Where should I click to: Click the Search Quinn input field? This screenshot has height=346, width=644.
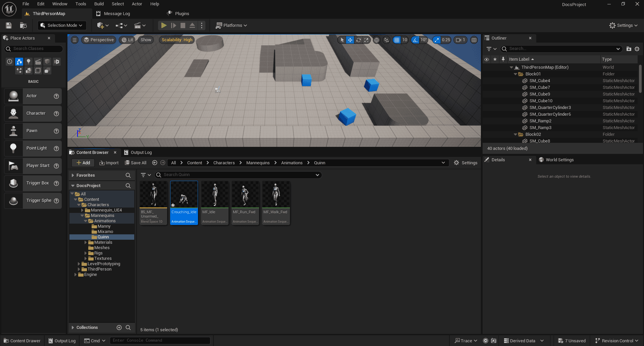238,175
